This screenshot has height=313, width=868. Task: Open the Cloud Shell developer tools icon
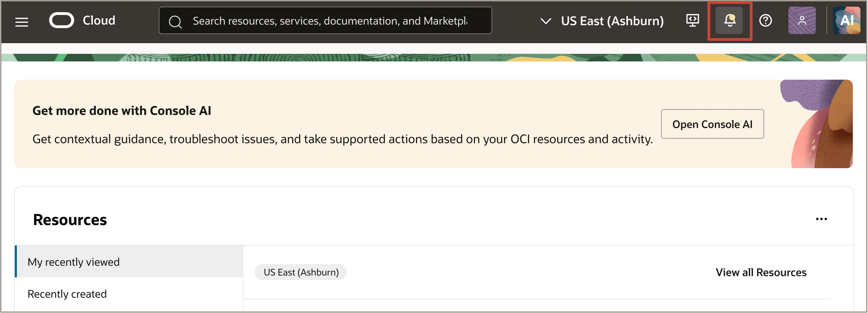(693, 21)
